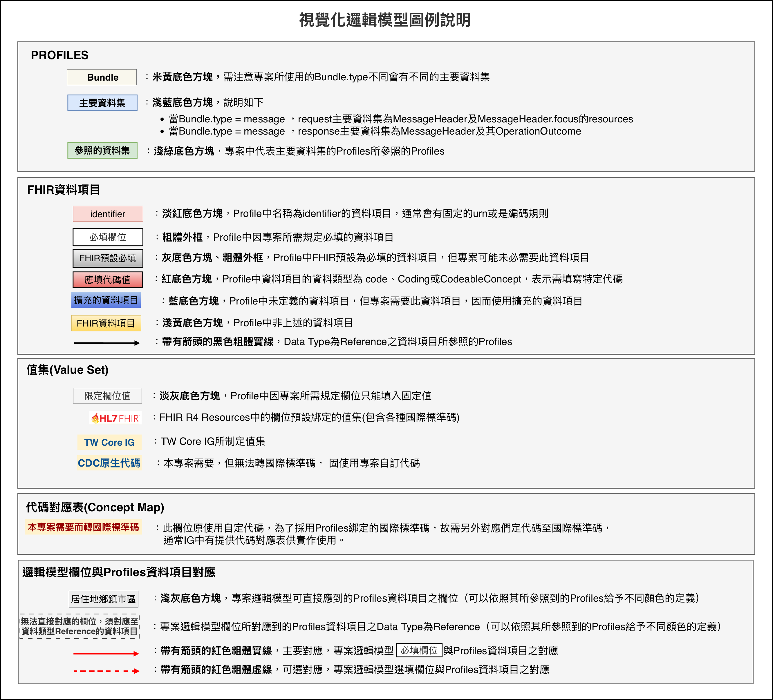Click the blue 擴充的資料項目 box

pyautogui.click(x=106, y=300)
